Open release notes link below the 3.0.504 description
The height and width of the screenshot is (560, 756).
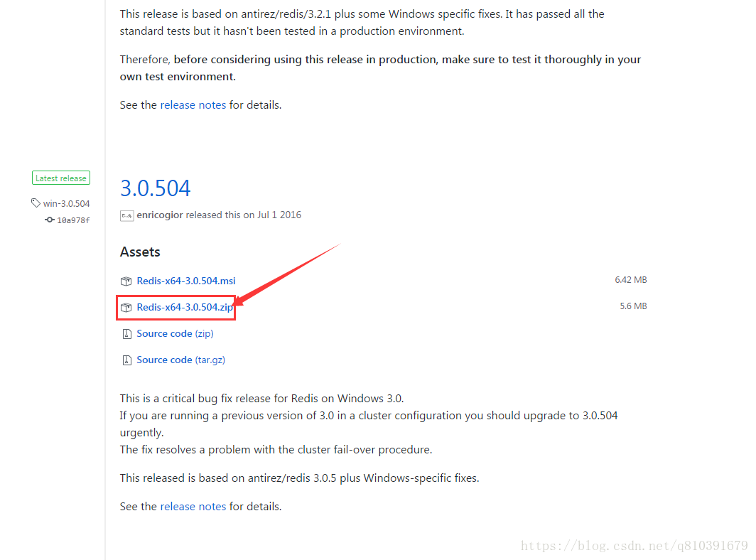pyautogui.click(x=193, y=507)
